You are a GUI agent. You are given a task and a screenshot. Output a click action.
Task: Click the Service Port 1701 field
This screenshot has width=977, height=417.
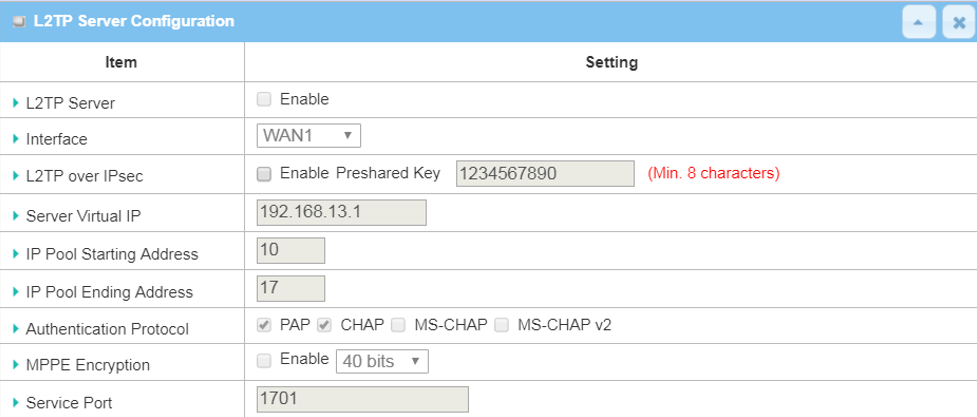(362, 398)
